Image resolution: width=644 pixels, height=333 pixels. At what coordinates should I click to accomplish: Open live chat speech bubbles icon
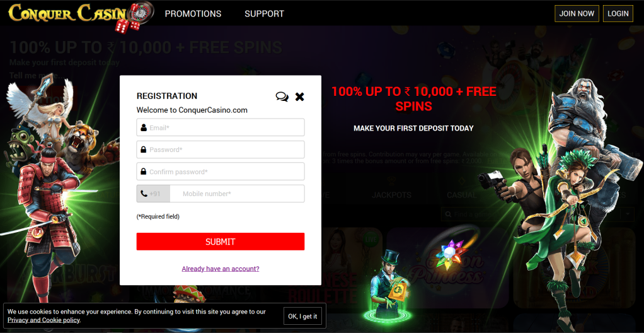(282, 96)
